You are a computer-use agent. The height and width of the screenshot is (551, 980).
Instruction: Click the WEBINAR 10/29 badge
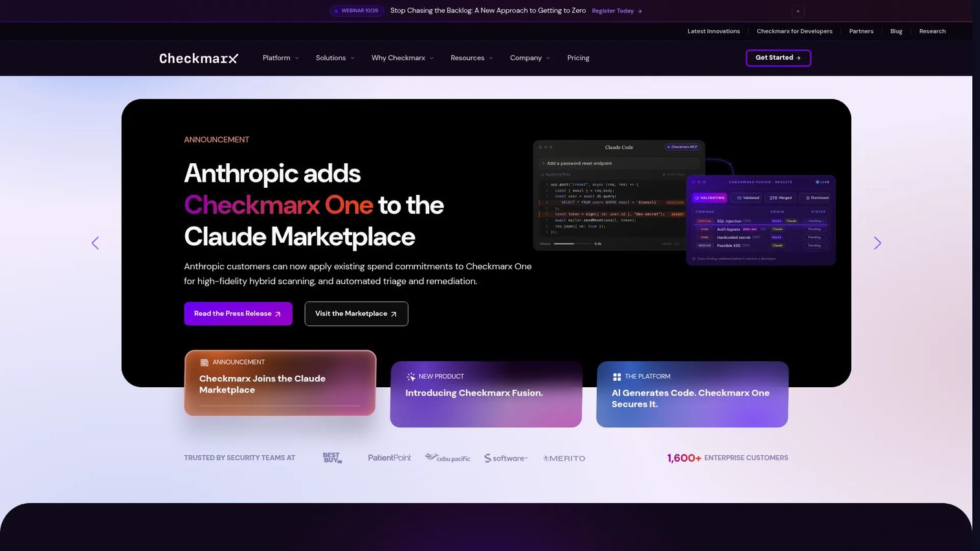(x=357, y=11)
